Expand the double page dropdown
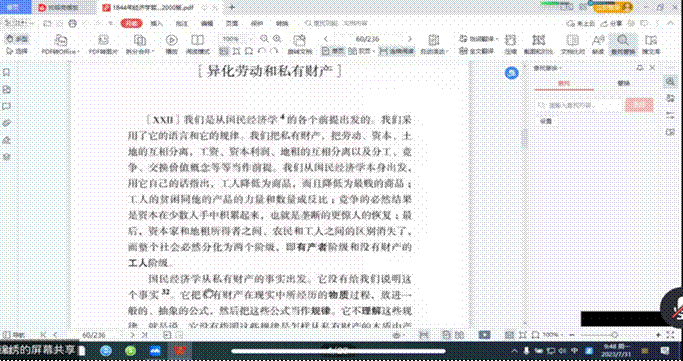Screen dimensions: 683x361 click(x=374, y=51)
